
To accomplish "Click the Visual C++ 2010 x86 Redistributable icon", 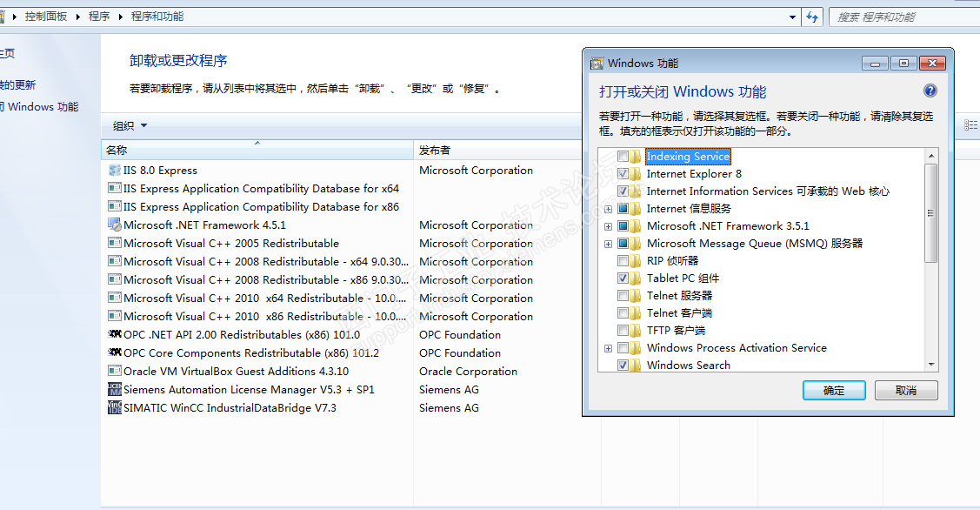I will point(115,316).
